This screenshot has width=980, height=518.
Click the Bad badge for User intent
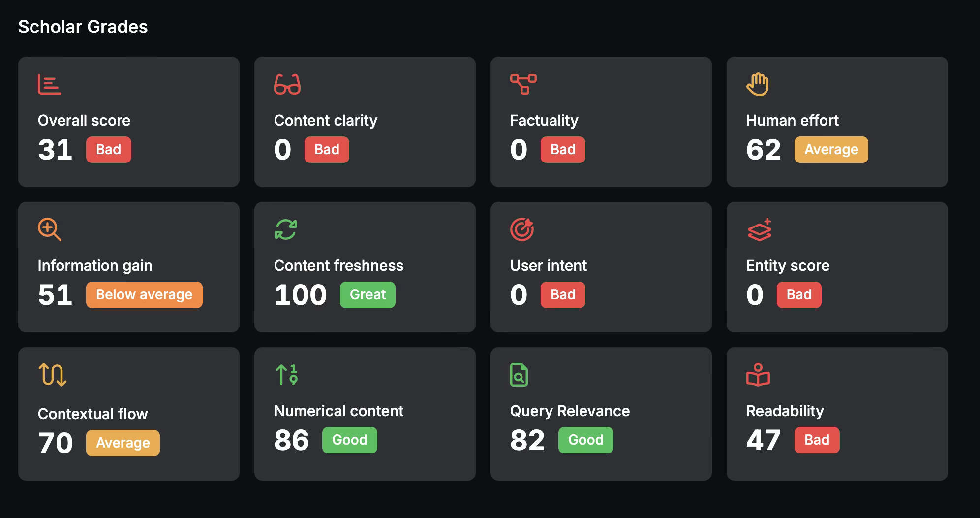click(x=563, y=295)
